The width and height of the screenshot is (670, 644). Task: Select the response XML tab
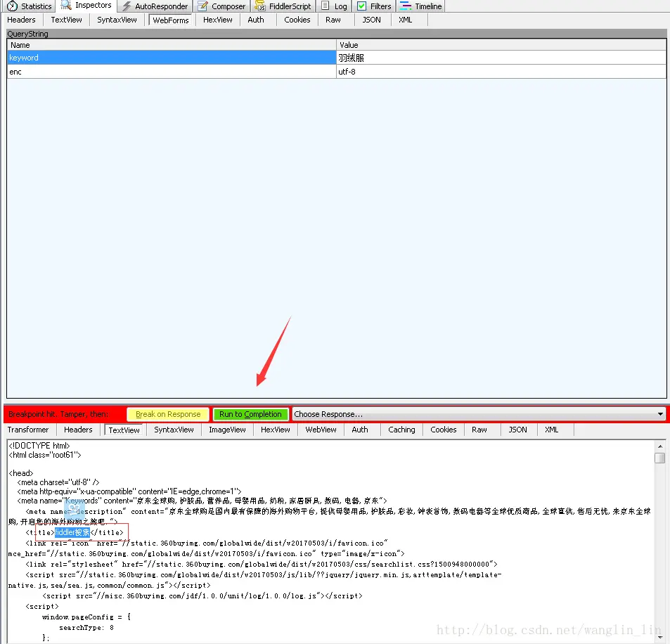(551, 430)
